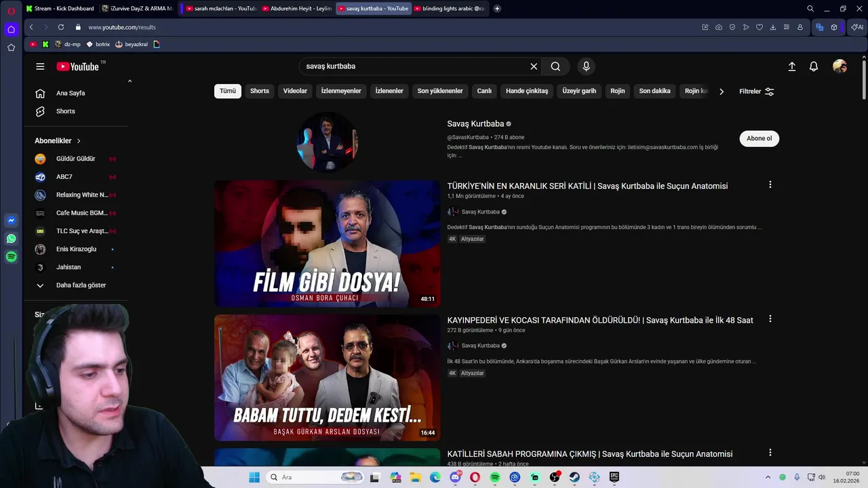868x488 pixels.
Task: Click the browser back arrow
Action: coord(31,27)
